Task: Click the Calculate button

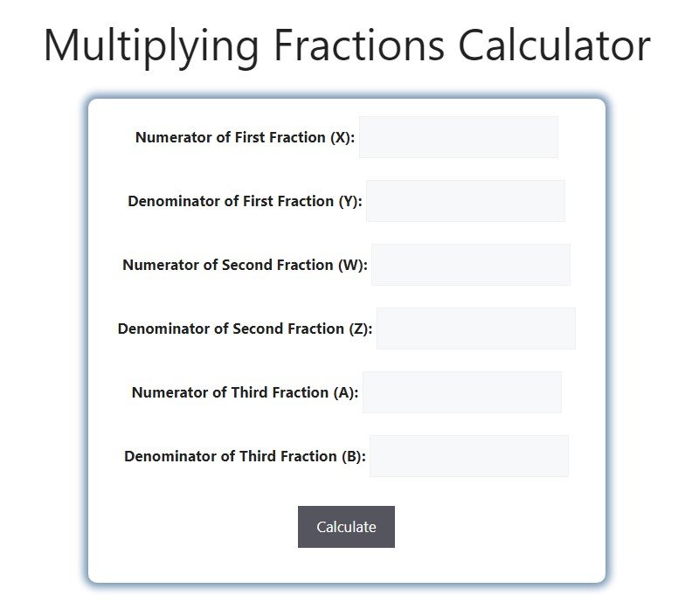Action: 346,527
